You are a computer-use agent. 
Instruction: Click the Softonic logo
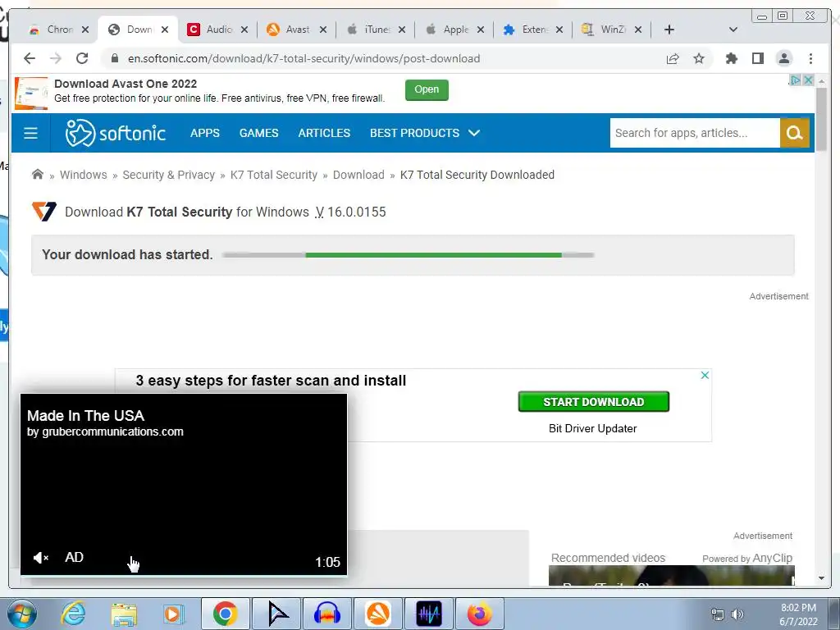pyautogui.click(x=115, y=133)
